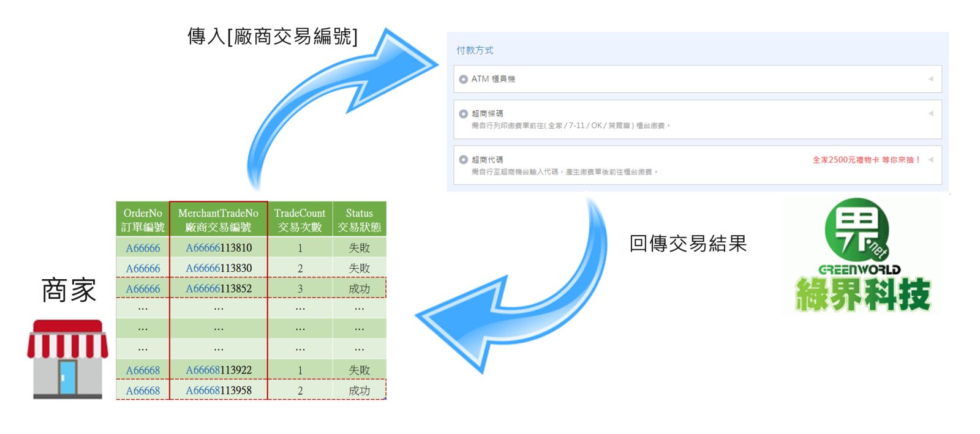Click the 商家 label
Screen dimensions: 980x434
(69, 290)
